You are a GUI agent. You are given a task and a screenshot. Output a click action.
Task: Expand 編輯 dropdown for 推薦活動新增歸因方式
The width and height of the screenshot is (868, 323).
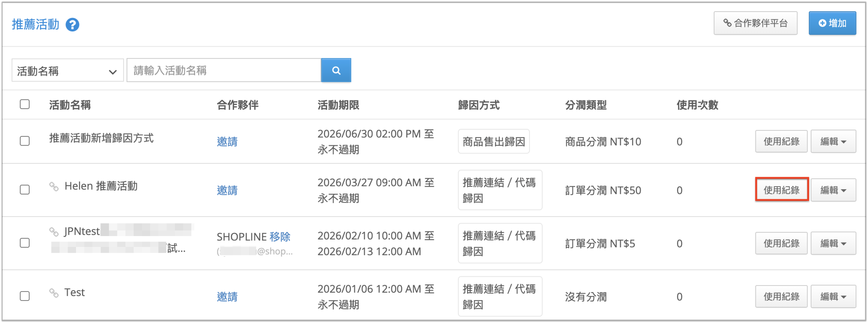click(833, 141)
